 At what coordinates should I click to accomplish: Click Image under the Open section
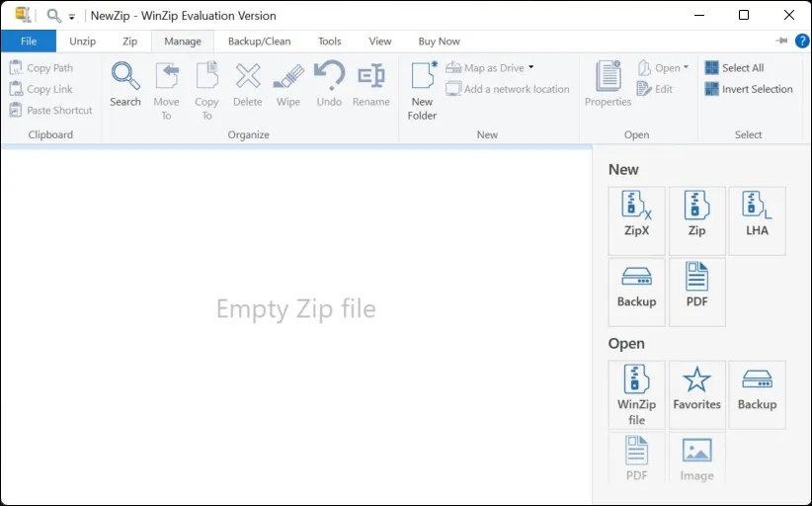point(697,459)
